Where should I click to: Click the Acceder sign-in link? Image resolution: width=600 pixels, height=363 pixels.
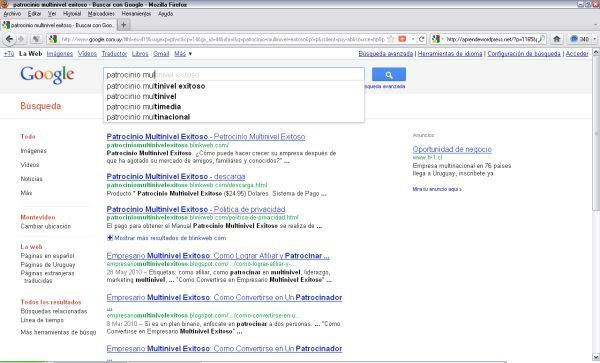pyautogui.click(x=577, y=54)
